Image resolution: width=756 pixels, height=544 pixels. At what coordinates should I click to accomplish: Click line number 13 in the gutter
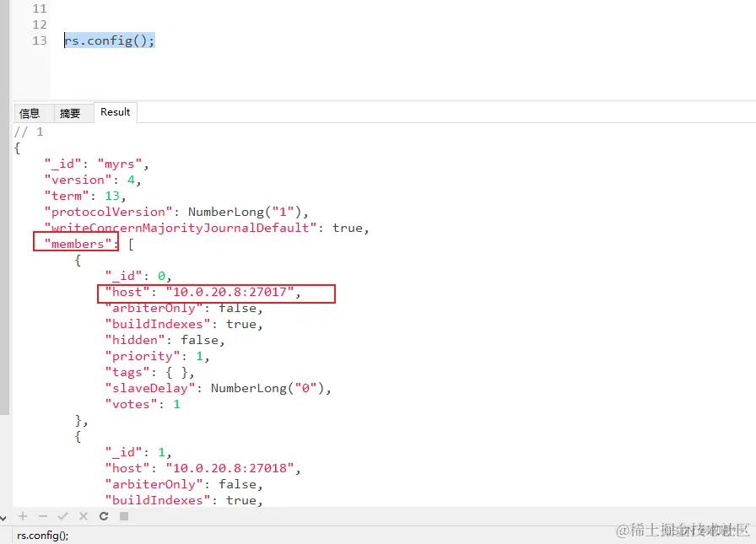coord(40,40)
